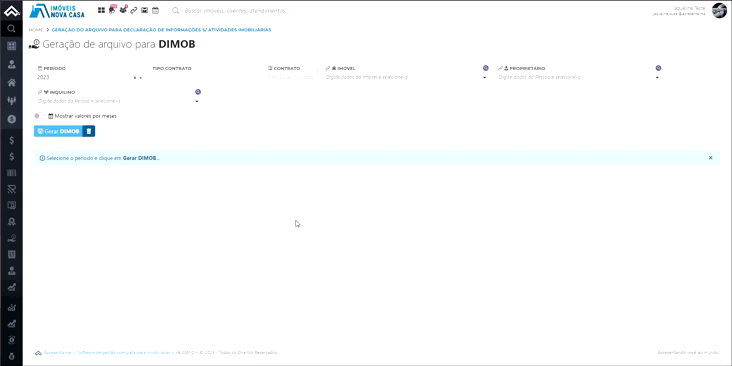Viewport: 732px width, 366px height.
Task: Go to HOME breadcrumb link
Action: pyautogui.click(x=36, y=30)
